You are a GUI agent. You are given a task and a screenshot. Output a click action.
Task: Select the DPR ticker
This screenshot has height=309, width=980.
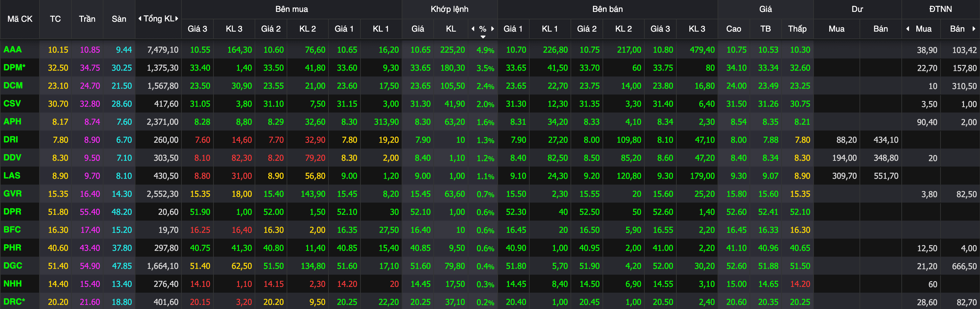[x=12, y=212]
